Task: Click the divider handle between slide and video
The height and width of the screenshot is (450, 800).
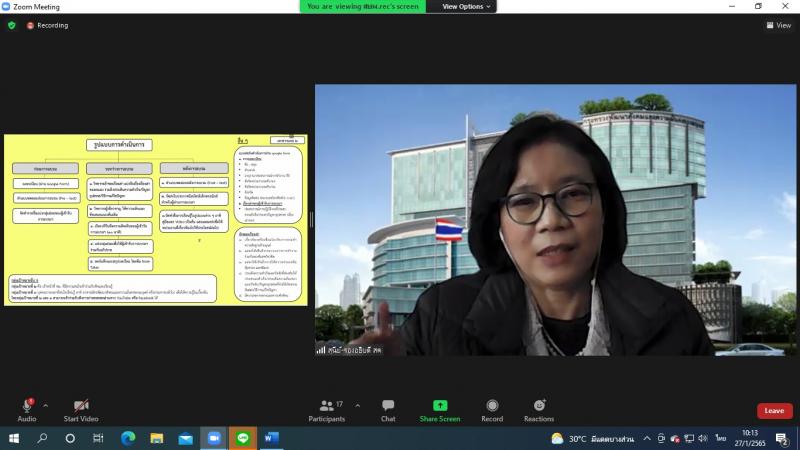Action: 311,220
